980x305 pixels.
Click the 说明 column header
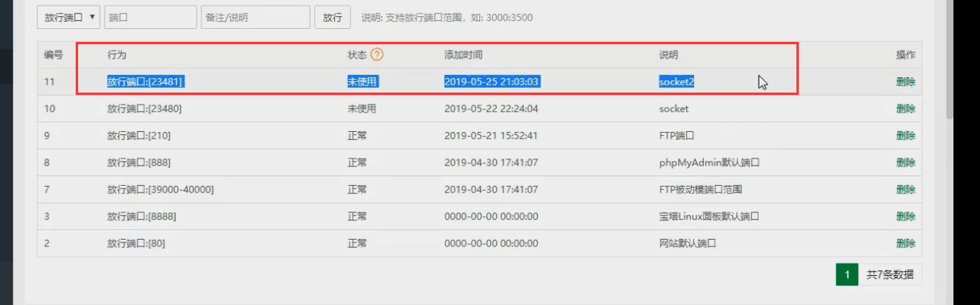point(668,55)
